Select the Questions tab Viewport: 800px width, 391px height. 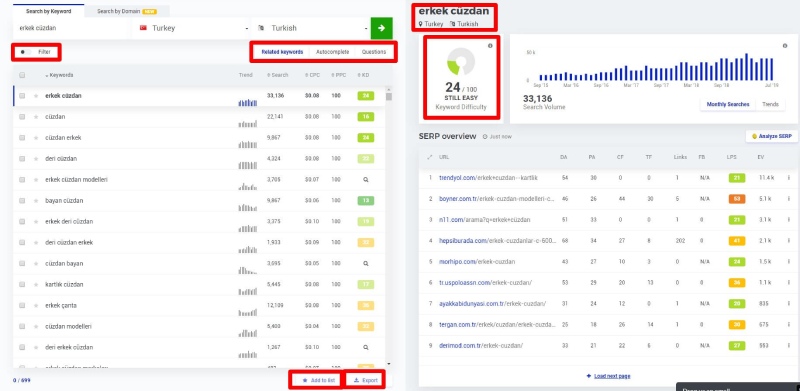[x=374, y=52]
